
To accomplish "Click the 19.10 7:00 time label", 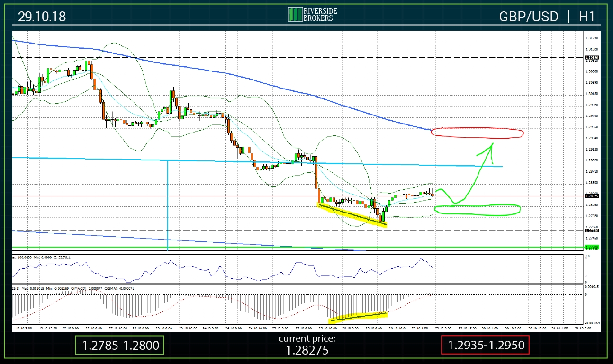I will 24,328.
